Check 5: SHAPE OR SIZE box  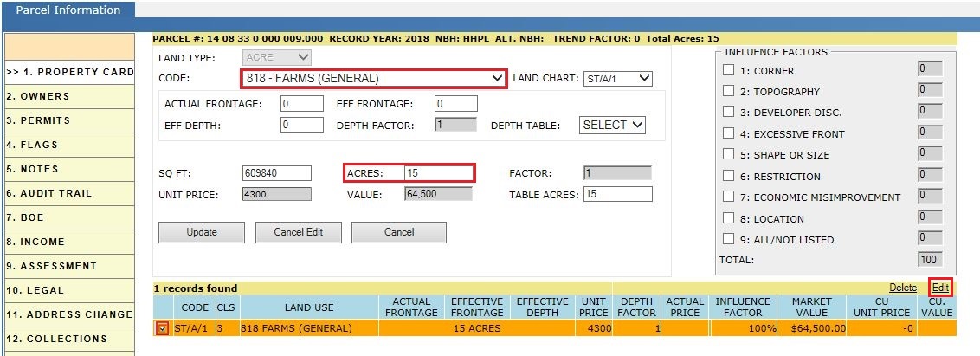[728, 154]
